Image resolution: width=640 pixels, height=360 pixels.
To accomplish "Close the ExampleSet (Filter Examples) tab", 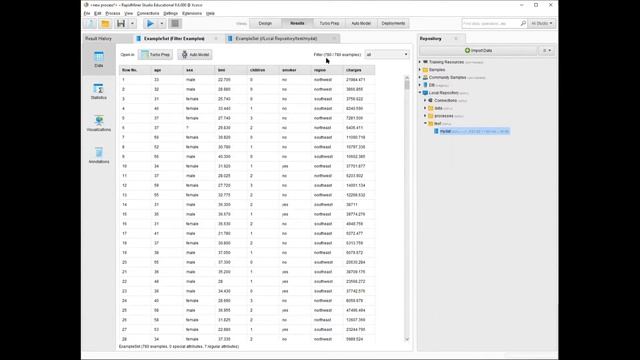I will [x=216, y=38].
